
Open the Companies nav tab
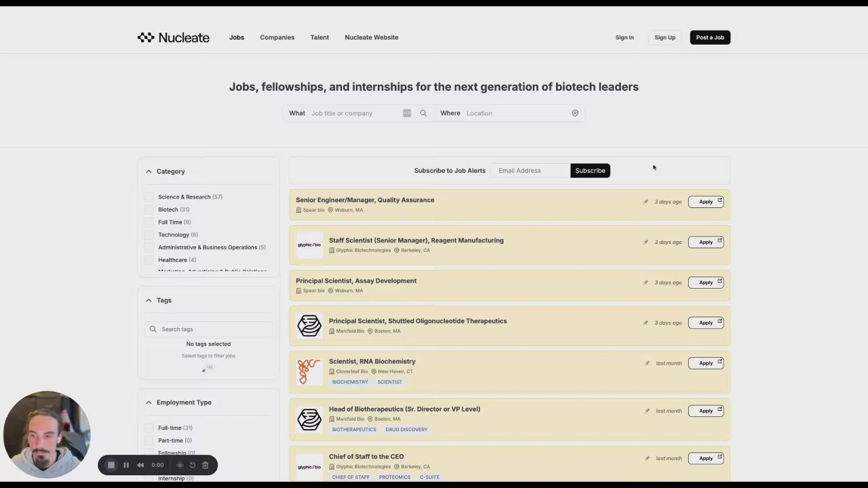[277, 37]
